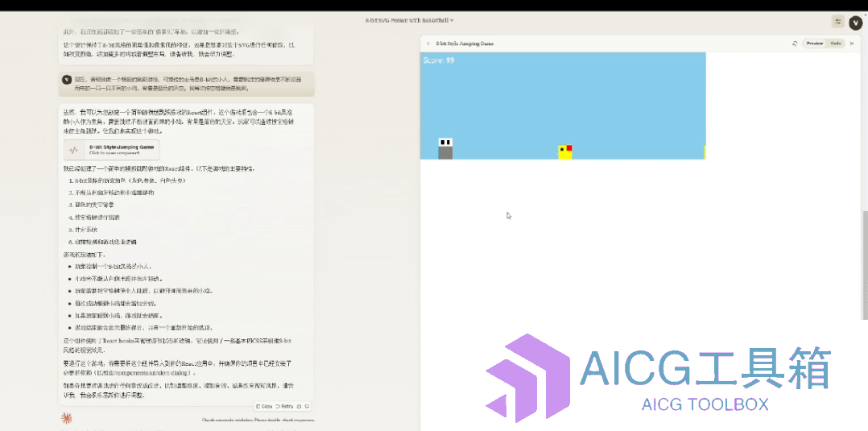
Task: Close the artifact panel with the X
Action: (x=851, y=44)
